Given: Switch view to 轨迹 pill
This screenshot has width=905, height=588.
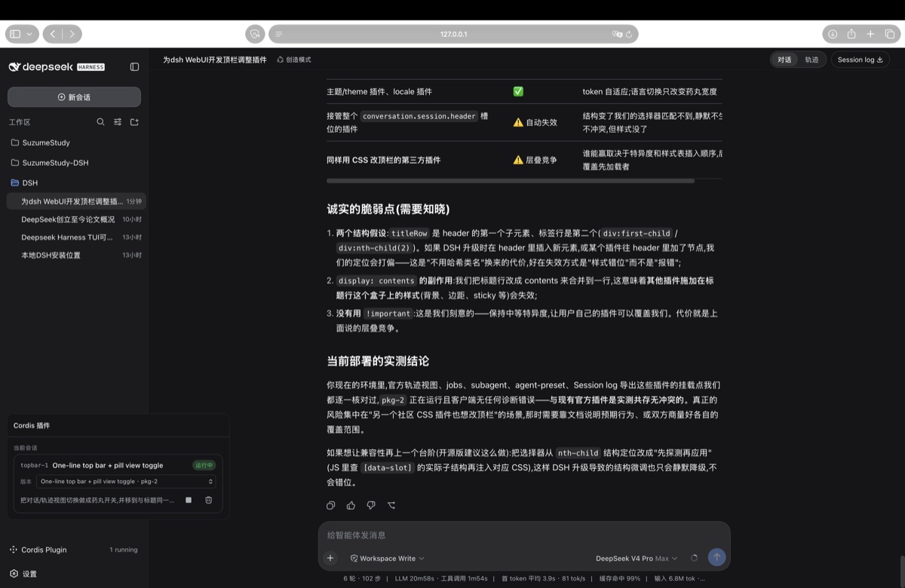Looking at the screenshot, I should click(x=811, y=60).
